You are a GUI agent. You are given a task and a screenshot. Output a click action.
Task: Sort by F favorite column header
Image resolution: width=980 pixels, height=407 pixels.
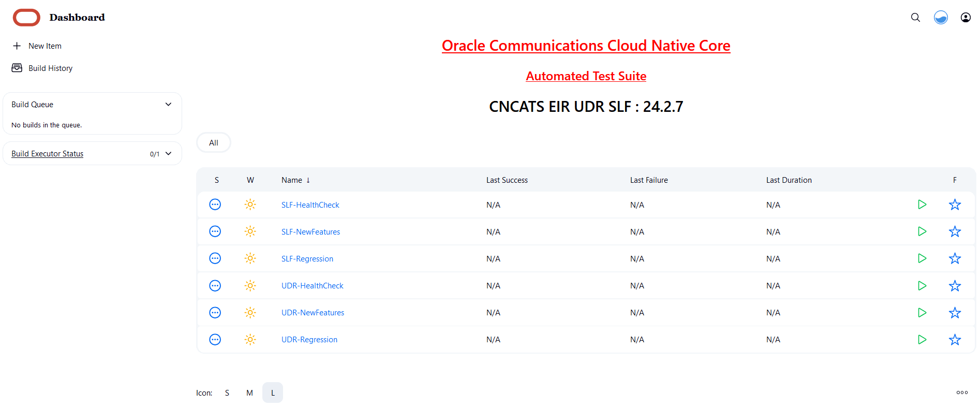click(x=955, y=180)
